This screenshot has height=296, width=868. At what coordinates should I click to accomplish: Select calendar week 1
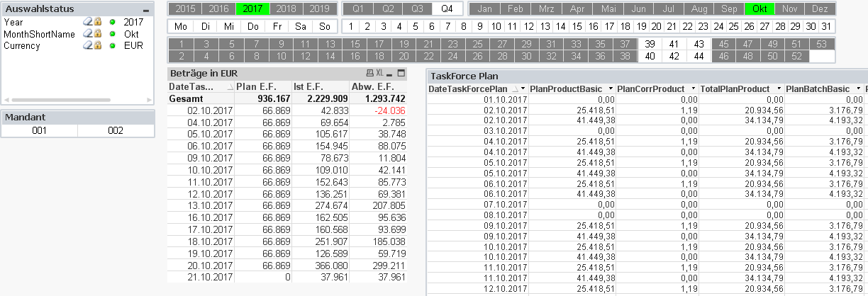point(182,44)
